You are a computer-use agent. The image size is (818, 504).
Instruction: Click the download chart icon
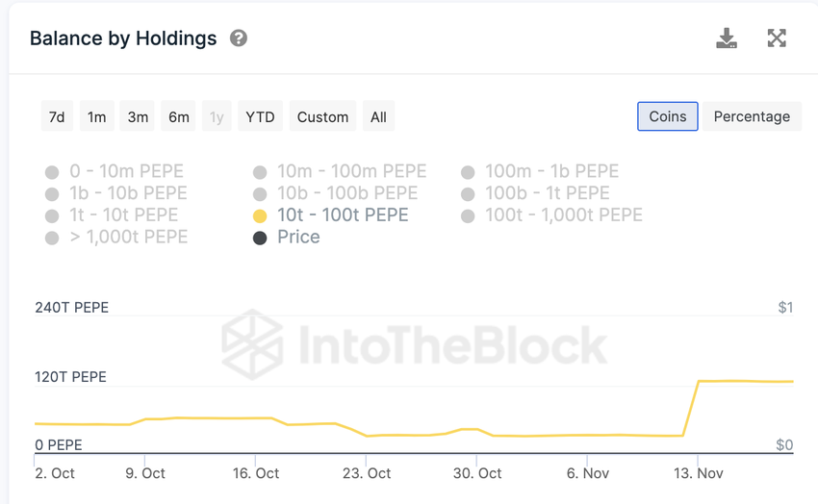click(727, 38)
